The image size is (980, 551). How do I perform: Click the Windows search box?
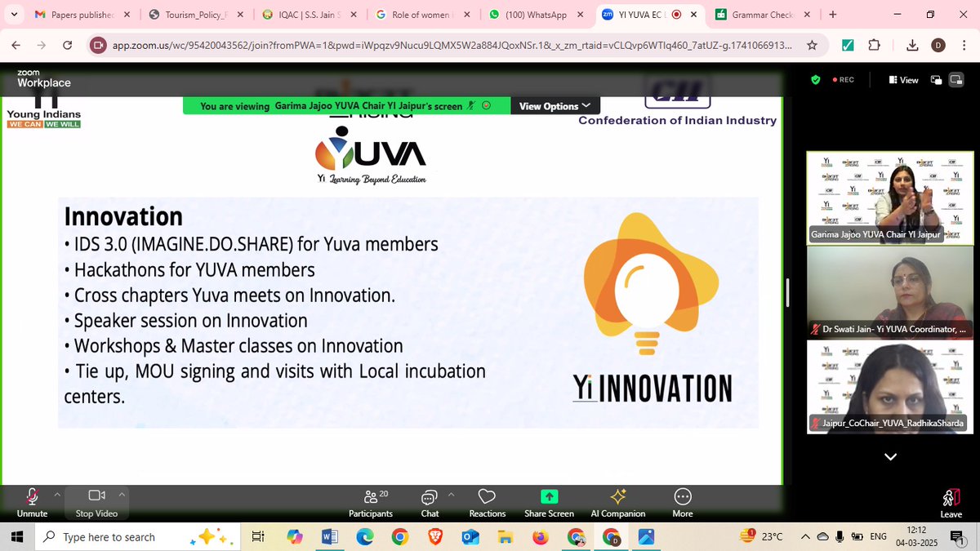click(137, 536)
